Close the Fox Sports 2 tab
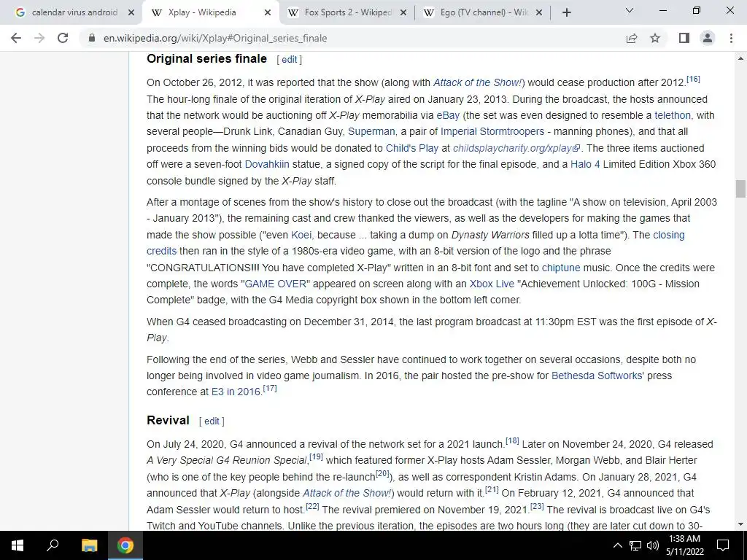Image resolution: width=747 pixels, height=560 pixels. click(x=403, y=13)
